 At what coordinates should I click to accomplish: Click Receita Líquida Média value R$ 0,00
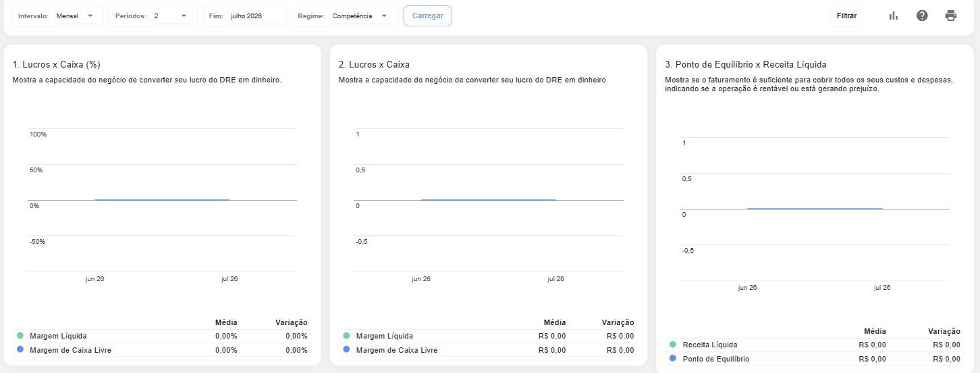pyautogui.click(x=872, y=345)
